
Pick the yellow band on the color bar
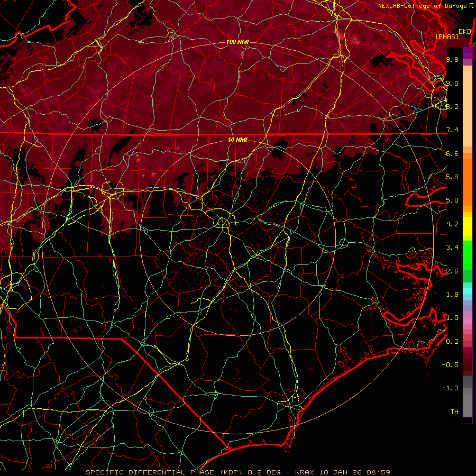(467, 226)
